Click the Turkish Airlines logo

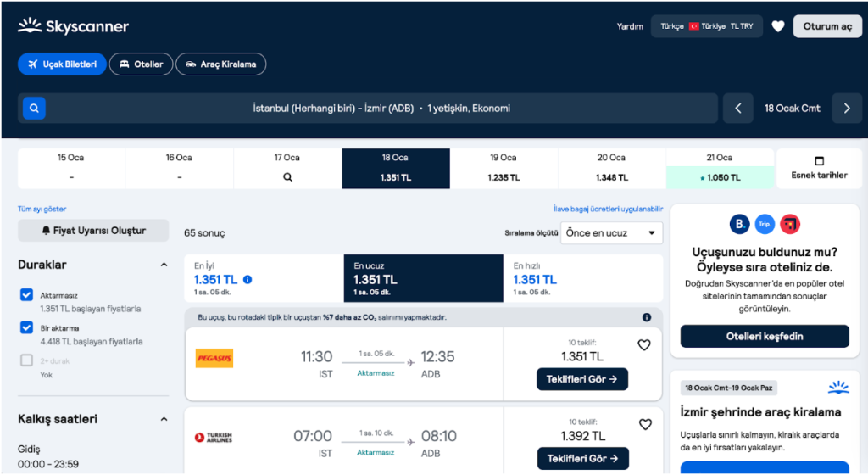(214, 438)
